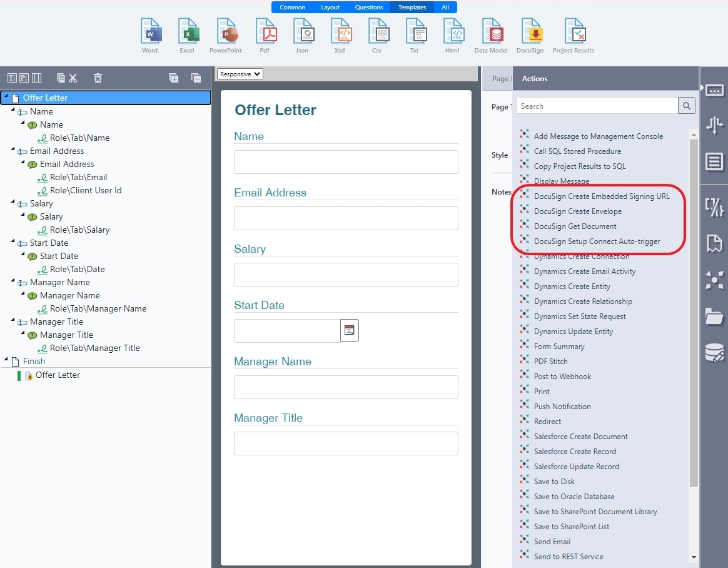Switch to the Templates tab
This screenshot has height=568, width=728.
coord(412,7)
